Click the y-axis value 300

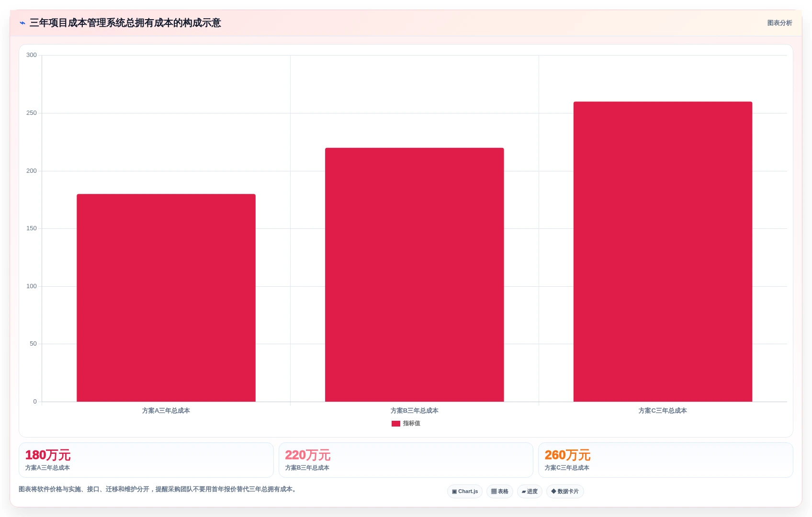point(32,55)
